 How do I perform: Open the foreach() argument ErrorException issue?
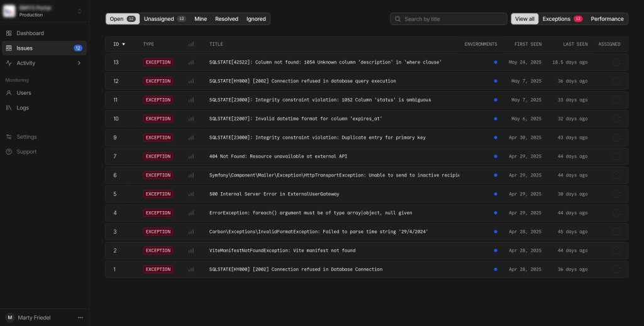[x=311, y=213]
